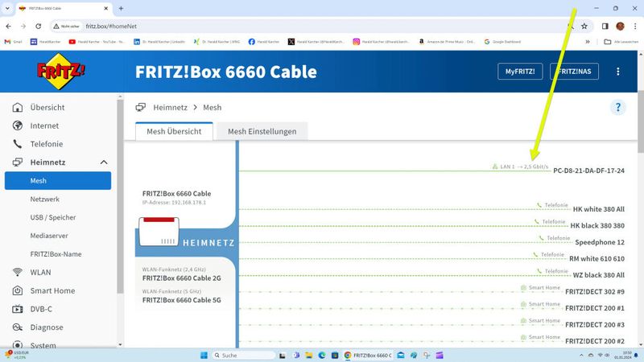The height and width of the screenshot is (362, 644).
Task: Select the Mesh submenu item
Action: (58, 180)
